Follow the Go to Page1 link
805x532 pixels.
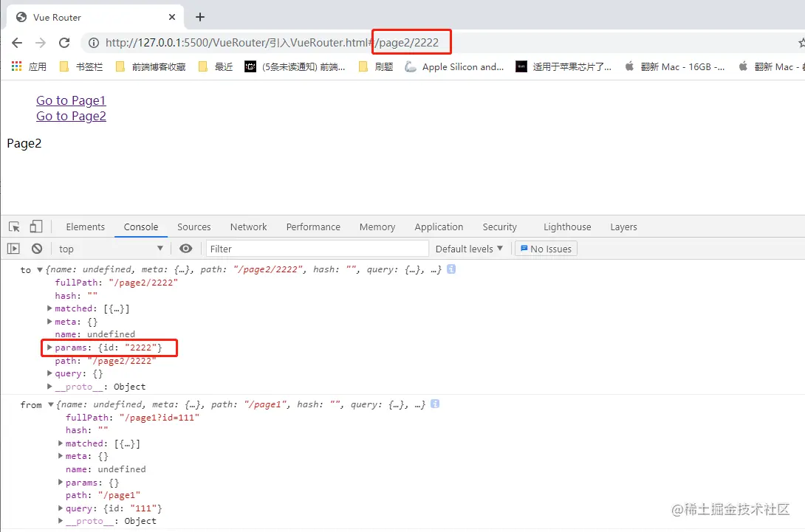(71, 100)
